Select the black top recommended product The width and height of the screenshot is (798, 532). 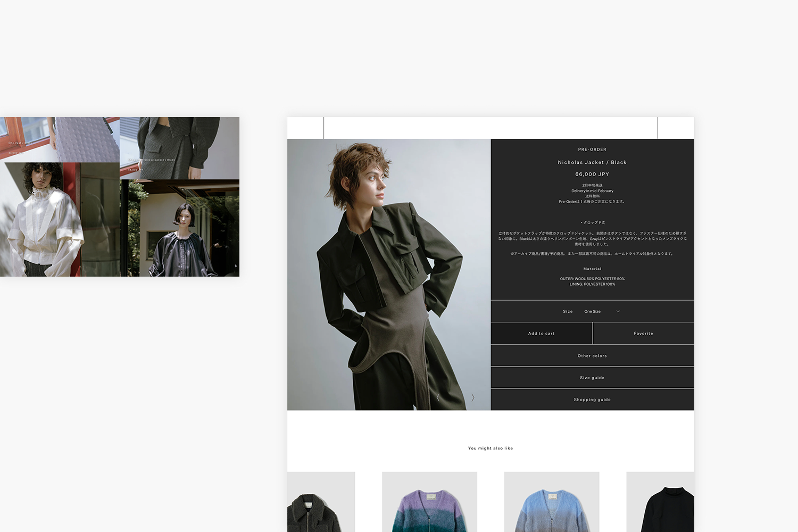coord(660,502)
